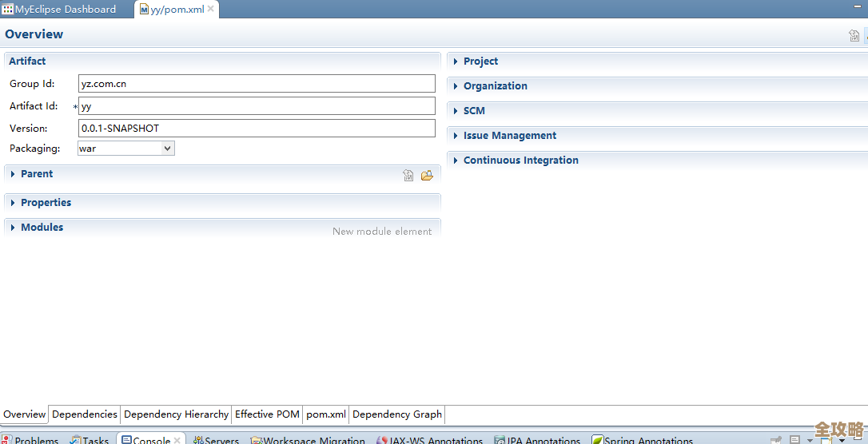Focus the Version text field
This screenshot has height=444, width=868.
pyautogui.click(x=256, y=128)
